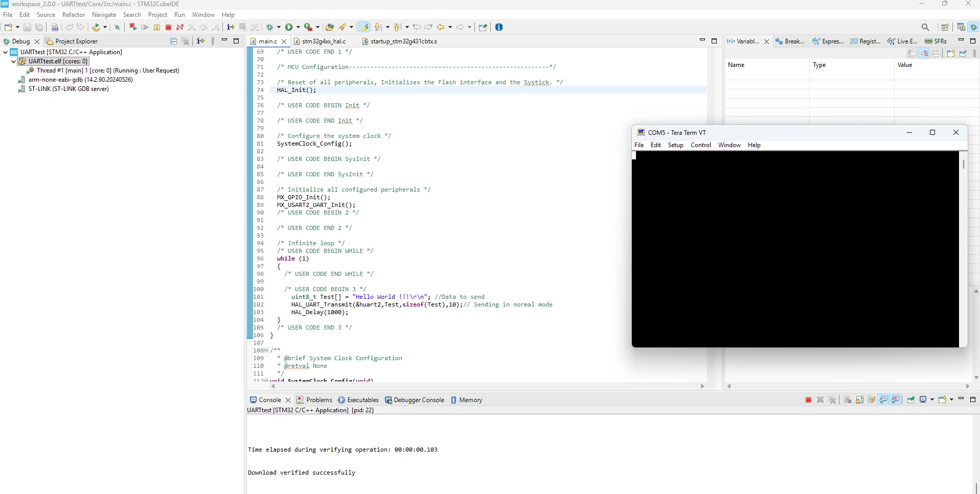This screenshot has width=980, height=494.
Task: Toggle Mark Occurrences highlighter icon
Action: pyautogui.click(x=364, y=27)
